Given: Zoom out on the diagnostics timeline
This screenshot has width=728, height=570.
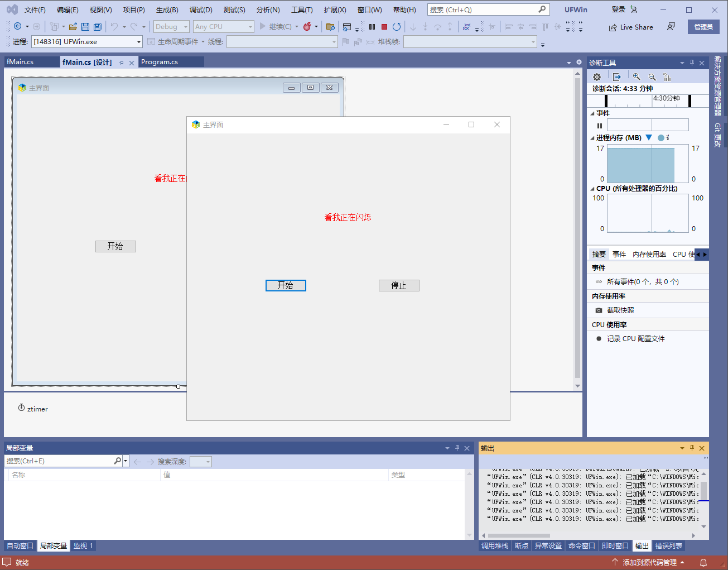Looking at the screenshot, I should [652, 77].
